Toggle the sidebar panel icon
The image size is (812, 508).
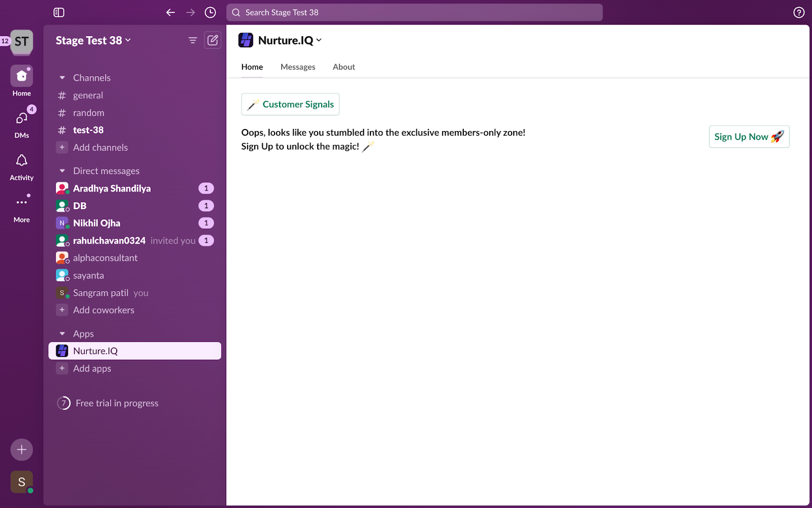click(59, 12)
